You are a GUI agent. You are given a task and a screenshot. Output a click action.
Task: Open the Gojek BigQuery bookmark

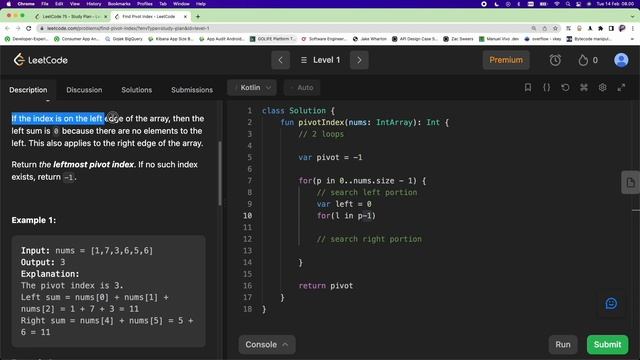point(124,39)
